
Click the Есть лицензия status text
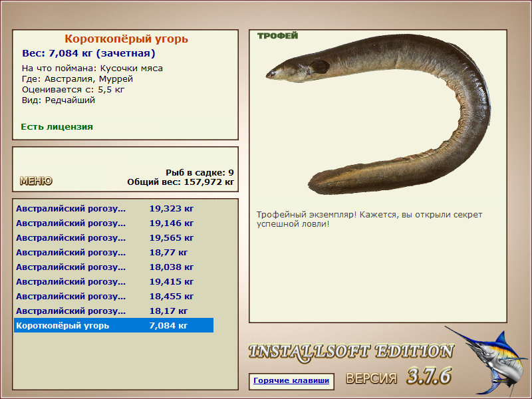click(57, 127)
